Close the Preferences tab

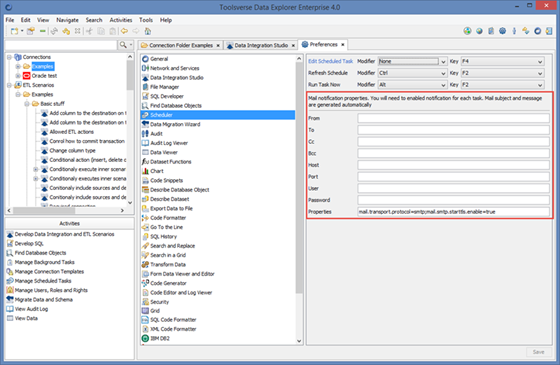[342, 45]
